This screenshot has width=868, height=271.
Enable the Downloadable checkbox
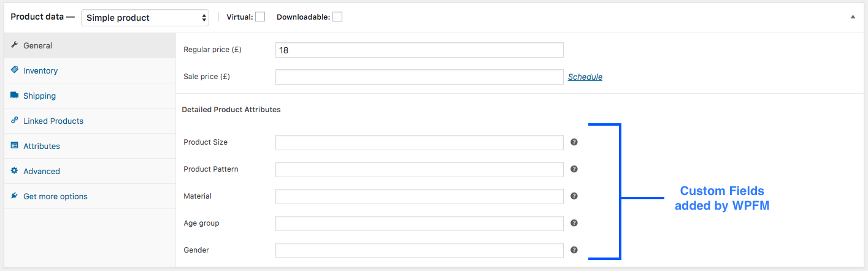[337, 17]
